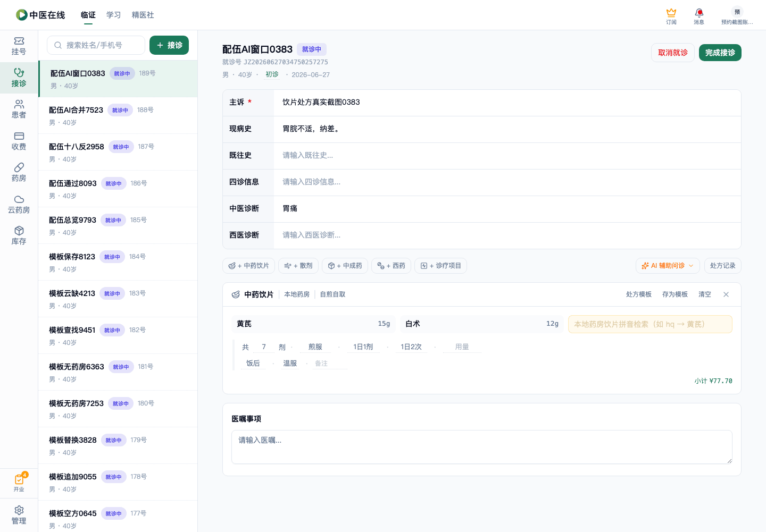This screenshot has height=532, width=766.
Task: Open the 库存 inventory box icon
Action: [19, 236]
